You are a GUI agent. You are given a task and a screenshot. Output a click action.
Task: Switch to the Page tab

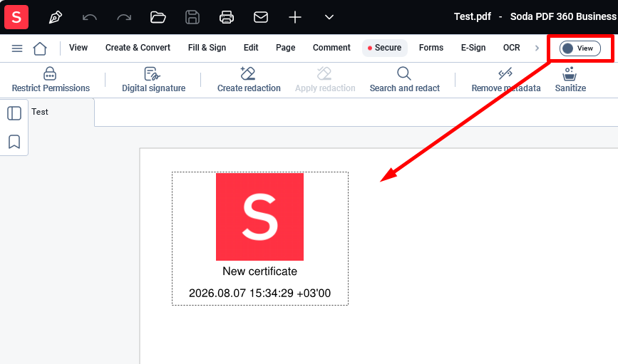285,48
